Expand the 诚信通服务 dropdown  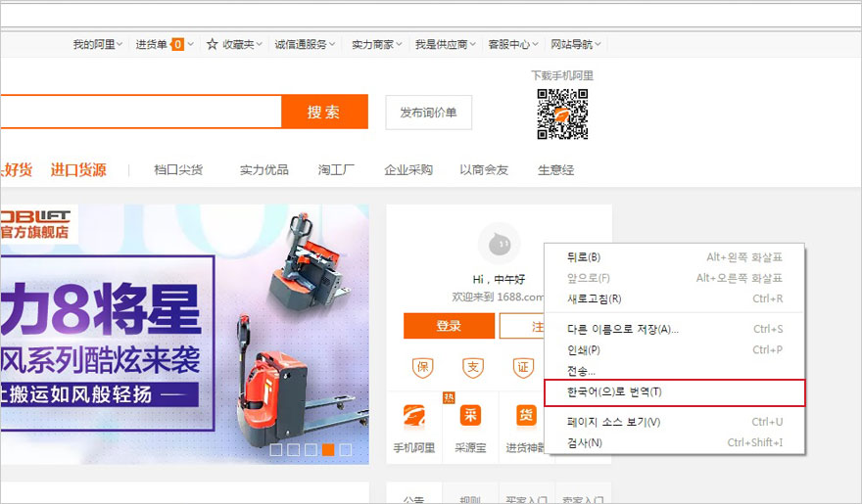305,44
